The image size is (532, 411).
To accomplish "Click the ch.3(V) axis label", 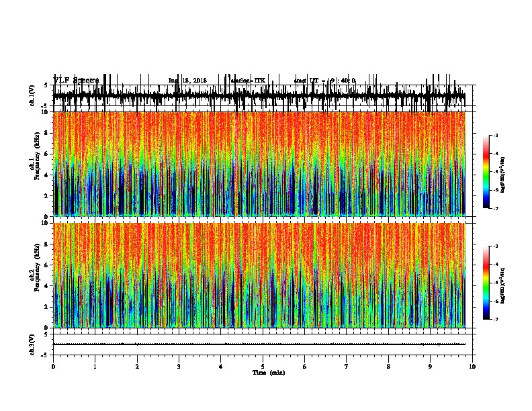I will (32, 345).
